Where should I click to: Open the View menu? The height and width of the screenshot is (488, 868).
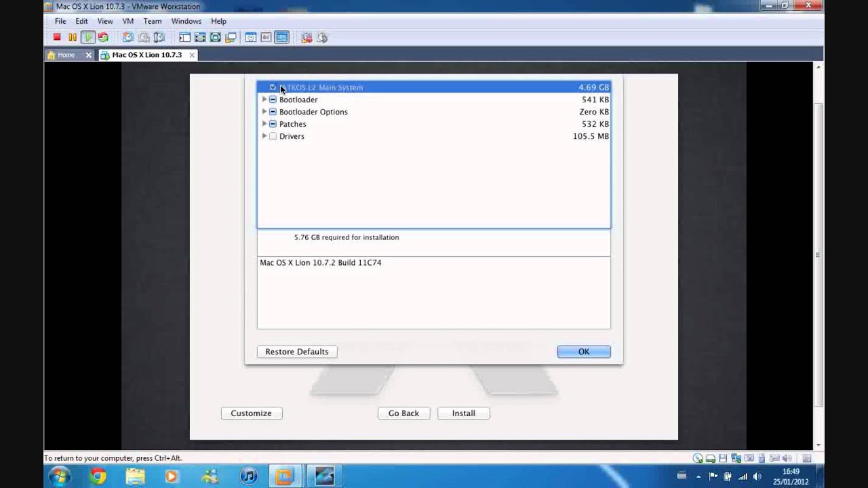[104, 21]
